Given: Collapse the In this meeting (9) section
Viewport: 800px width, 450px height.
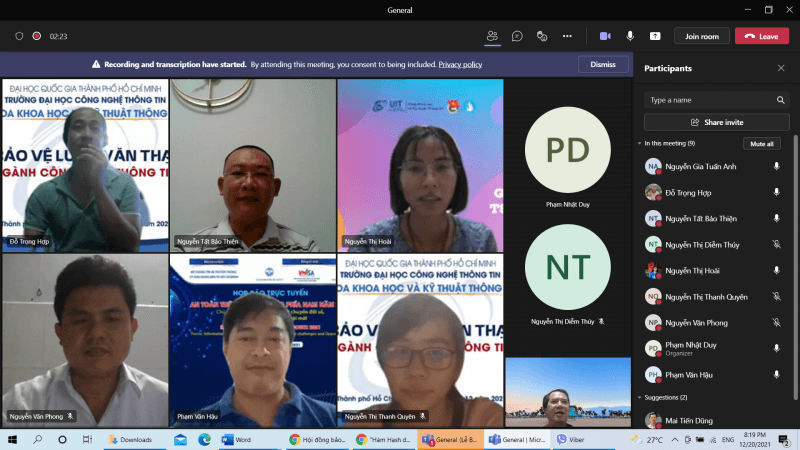Looking at the screenshot, I should [639, 143].
